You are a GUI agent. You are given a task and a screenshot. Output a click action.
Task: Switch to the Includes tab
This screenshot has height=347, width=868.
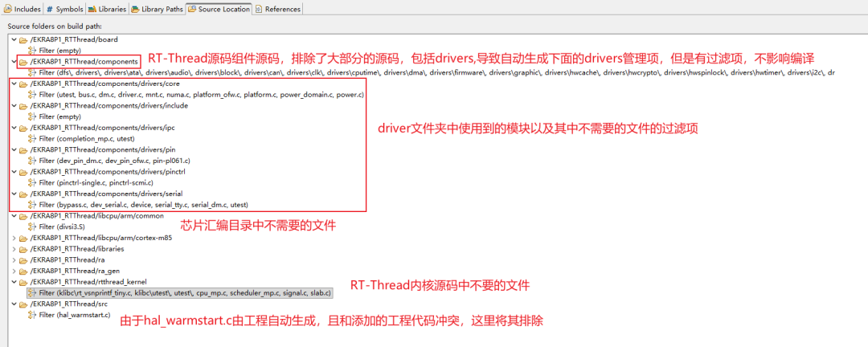23,9
